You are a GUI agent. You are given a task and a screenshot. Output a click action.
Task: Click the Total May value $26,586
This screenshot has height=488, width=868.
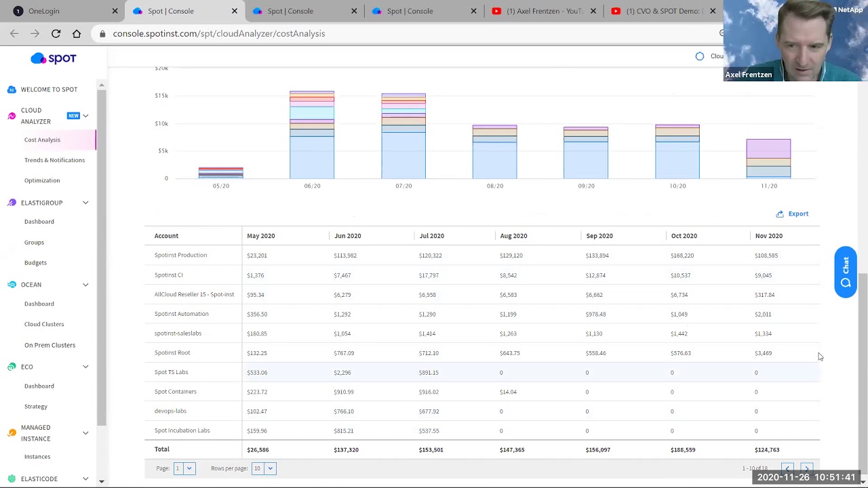point(258,450)
